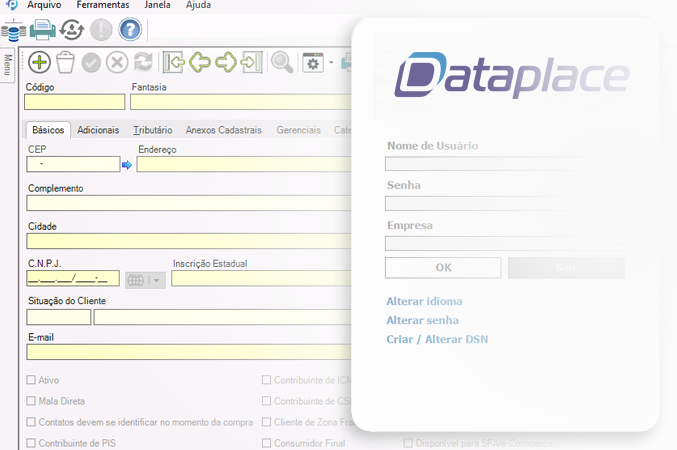Toggle the Consumidor Final checkbox
The height and width of the screenshot is (450, 677).
tap(266, 443)
